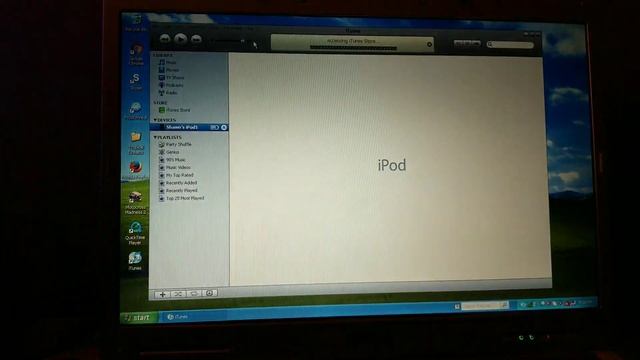Click the add playlist plus button
The width and height of the screenshot is (640, 360).
click(x=162, y=294)
